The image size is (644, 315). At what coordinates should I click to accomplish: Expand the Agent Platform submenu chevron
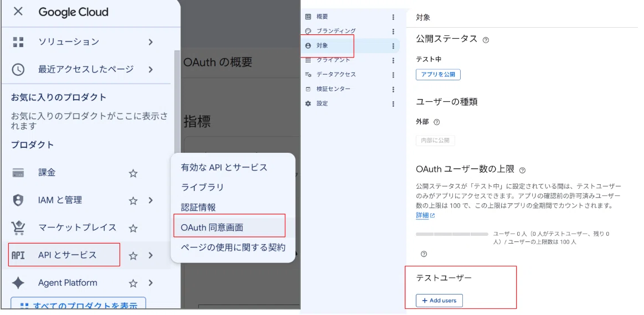pyautogui.click(x=151, y=282)
